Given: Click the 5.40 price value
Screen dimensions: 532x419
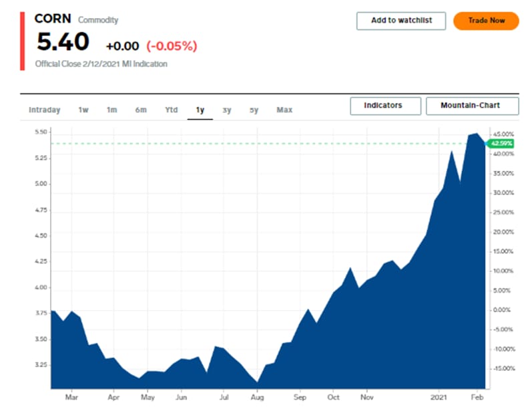Looking at the screenshot, I should [63, 43].
